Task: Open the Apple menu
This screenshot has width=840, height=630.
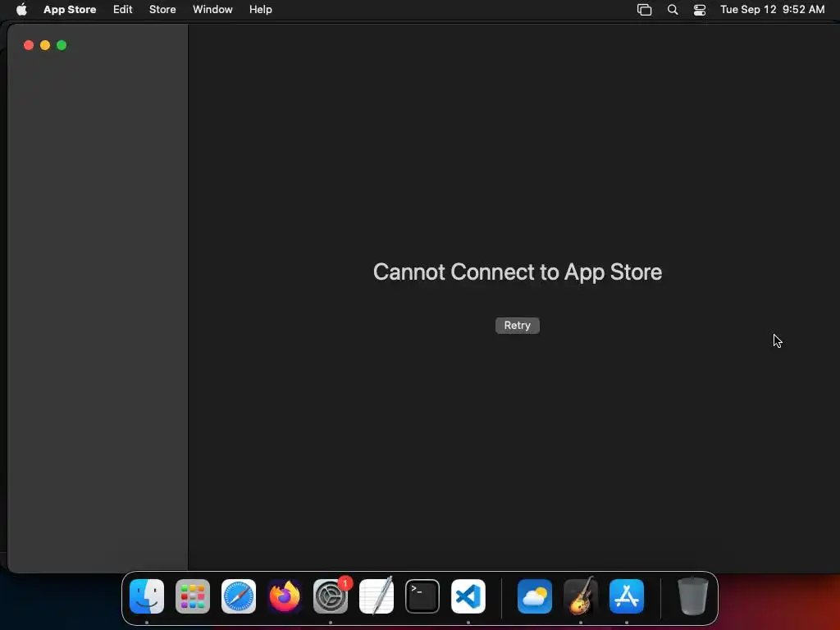Action: (21, 10)
